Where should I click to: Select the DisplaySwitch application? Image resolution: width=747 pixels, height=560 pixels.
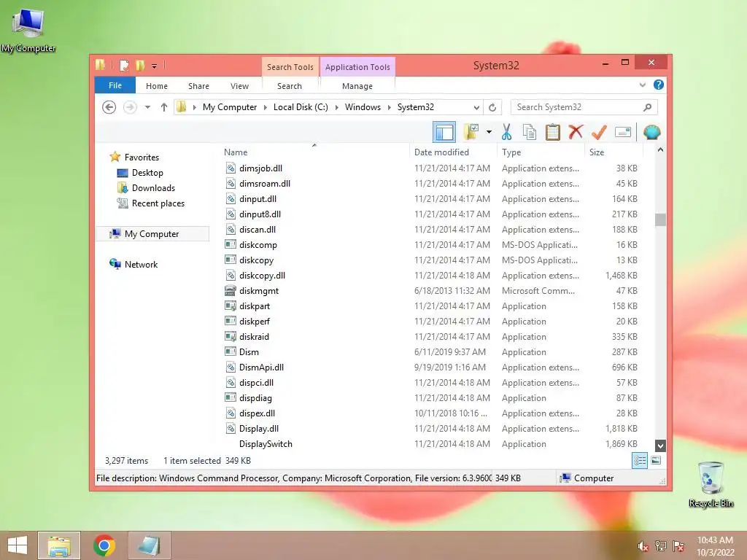click(266, 444)
